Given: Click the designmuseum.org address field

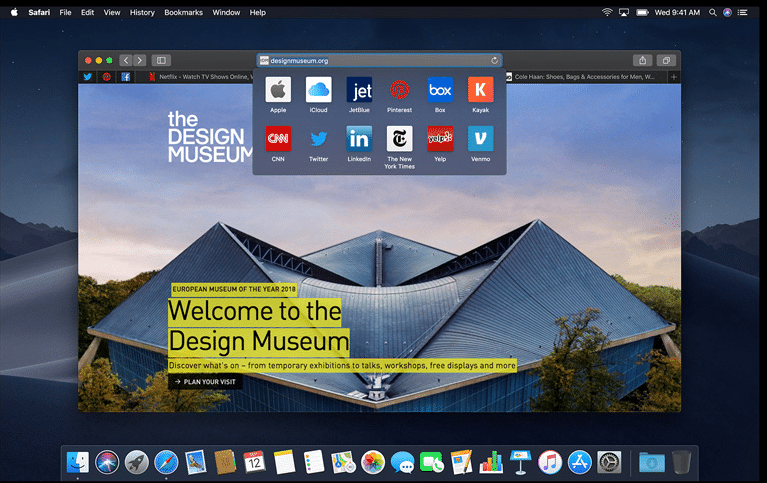Looking at the screenshot, I should tap(370, 60).
